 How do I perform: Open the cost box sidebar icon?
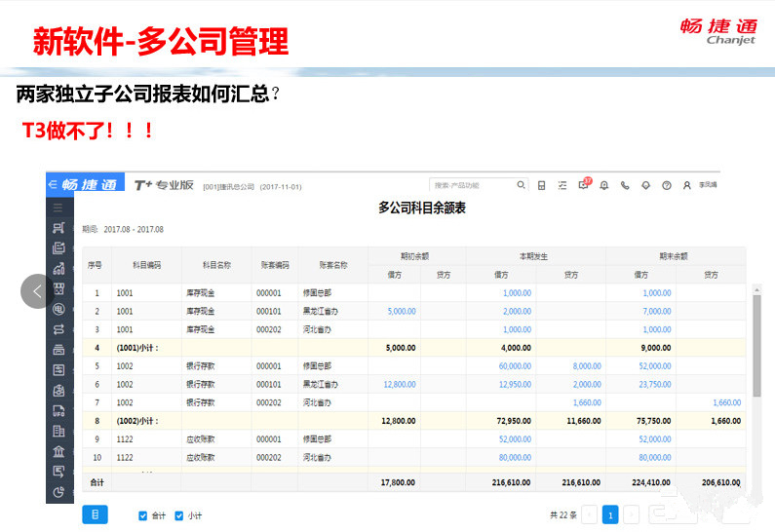pyautogui.click(x=58, y=391)
